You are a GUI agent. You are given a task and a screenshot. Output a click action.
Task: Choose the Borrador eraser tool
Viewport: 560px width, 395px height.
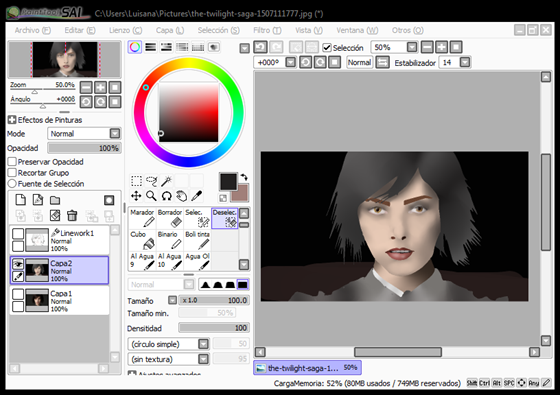tap(170, 218)
